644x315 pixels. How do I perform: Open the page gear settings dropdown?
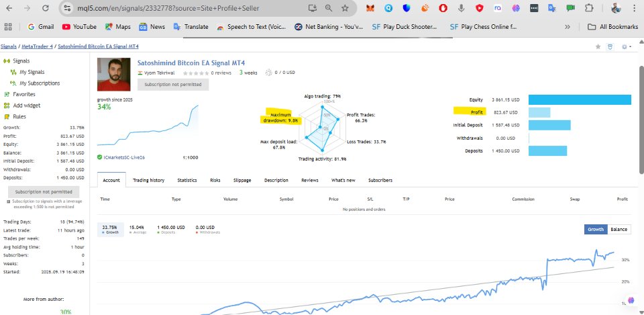point(626,47)
